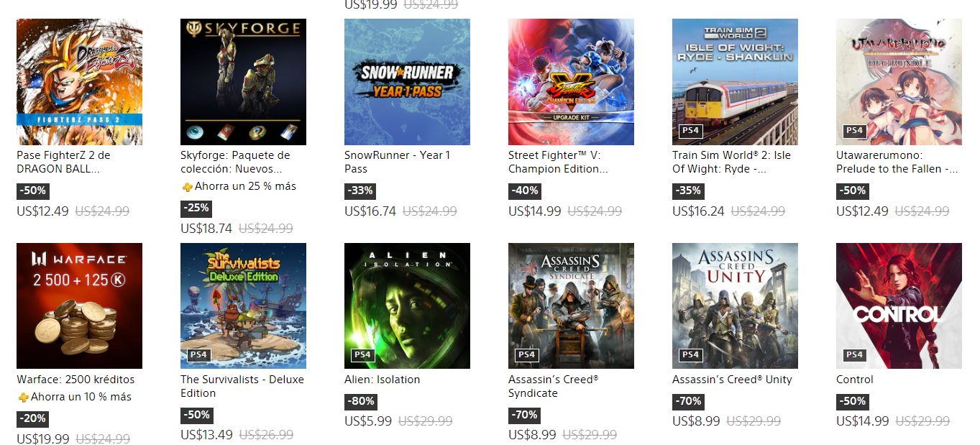The height and width of the screenshot is (445, 980).
Task: Open the SnowRunner - Year 1 Pass title link
Action: pos(398,162)
